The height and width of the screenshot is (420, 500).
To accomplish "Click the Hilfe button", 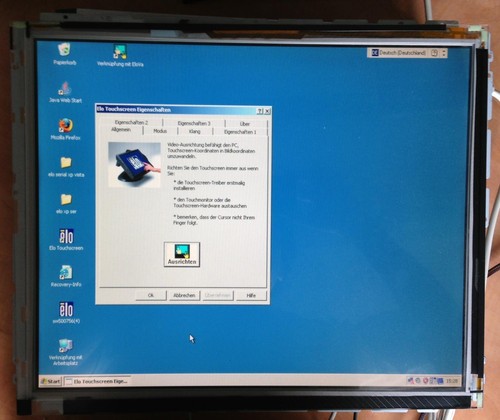I will (251, 295).
